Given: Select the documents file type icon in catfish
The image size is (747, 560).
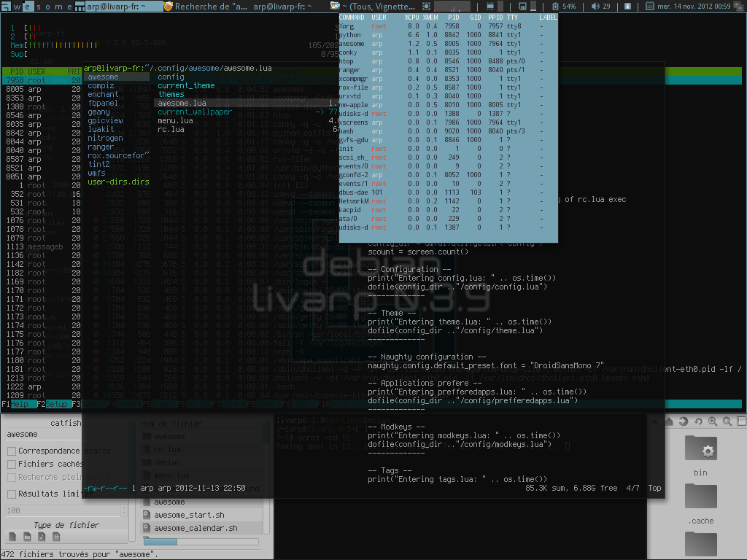Looking at the screenshot, I should (12, 537).
